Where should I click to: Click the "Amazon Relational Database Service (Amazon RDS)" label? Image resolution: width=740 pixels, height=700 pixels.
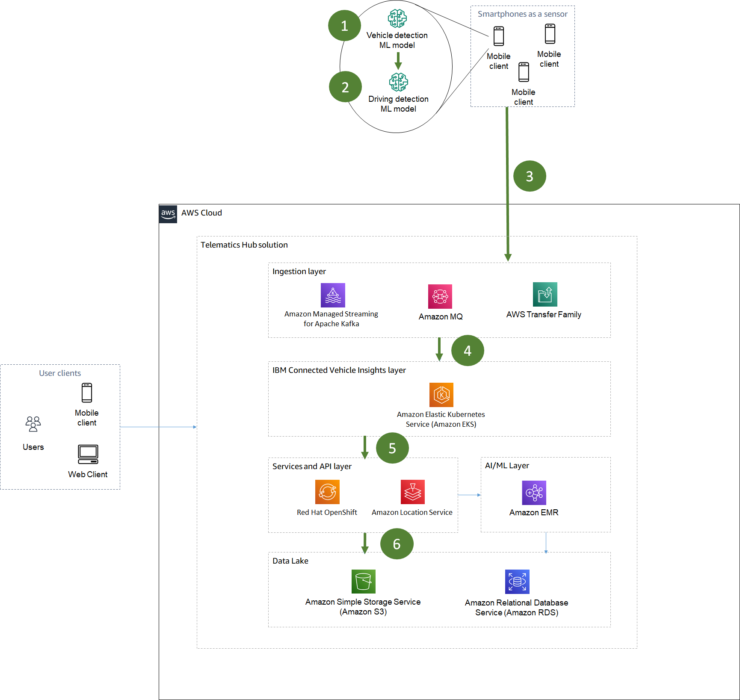517,608
